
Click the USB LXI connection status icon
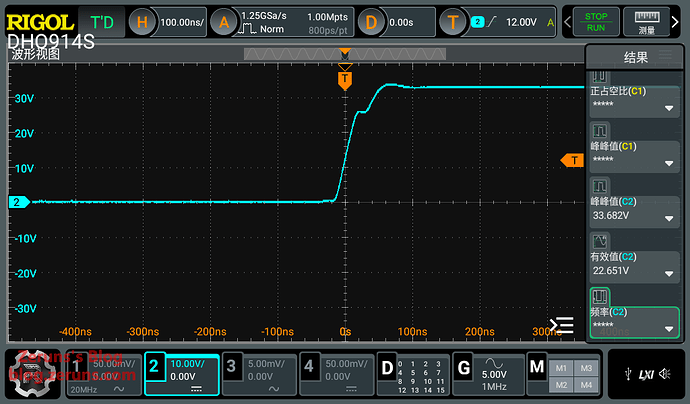636,374
